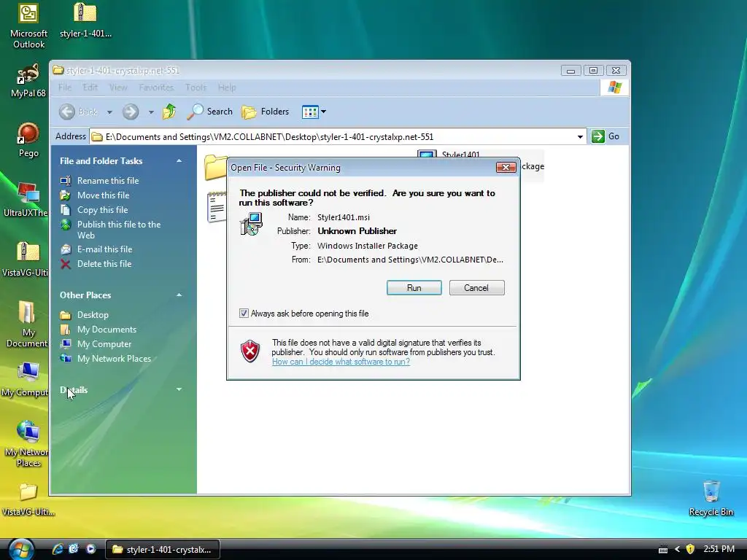The width and height of the screenshot is (747, 560).
Task: Collapse the Other Places panel
Action: 179,295
